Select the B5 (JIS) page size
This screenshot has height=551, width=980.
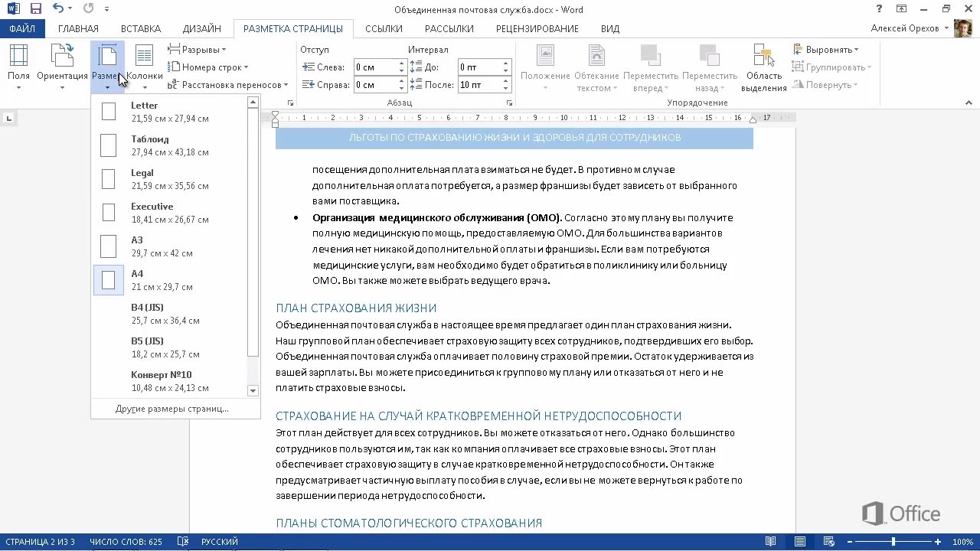pos(169,347)
